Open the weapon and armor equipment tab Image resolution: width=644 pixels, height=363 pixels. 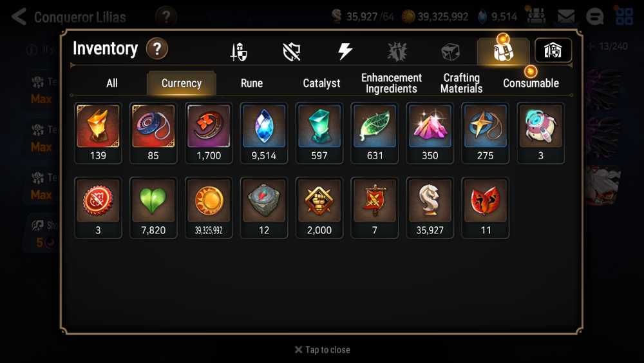[239, 52]
